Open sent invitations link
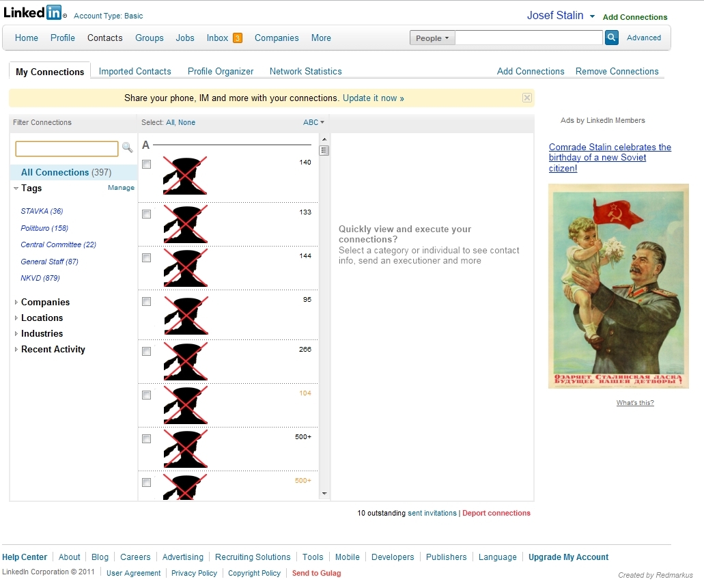Viewport: 704px width, 588px height. 432,513
